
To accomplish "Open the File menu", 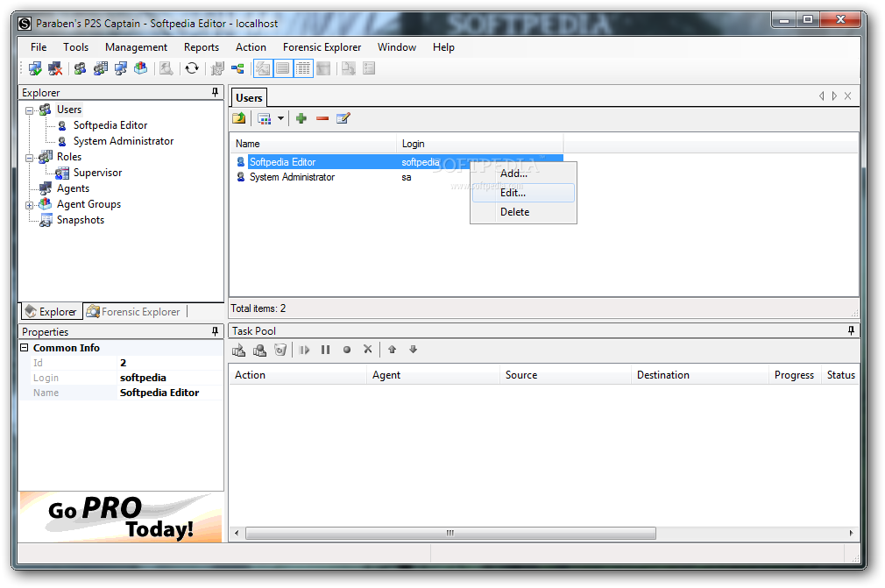I will coord(39,47).
